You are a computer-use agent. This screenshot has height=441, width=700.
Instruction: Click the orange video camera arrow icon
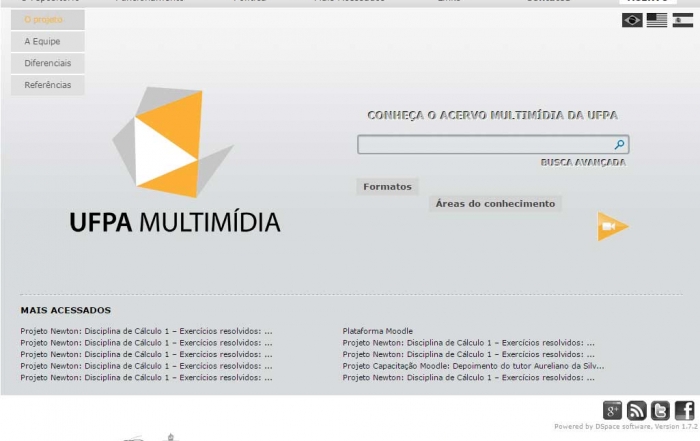(x=612, y=227)
